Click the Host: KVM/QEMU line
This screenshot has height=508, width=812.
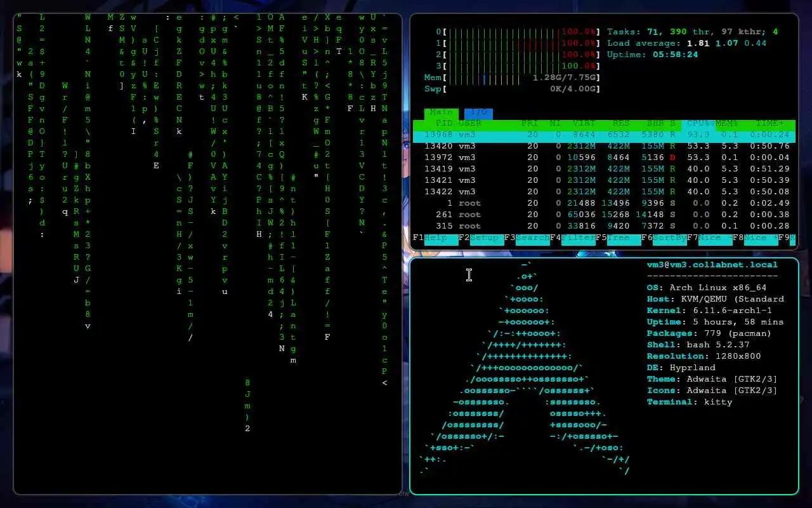coord(716,299)
